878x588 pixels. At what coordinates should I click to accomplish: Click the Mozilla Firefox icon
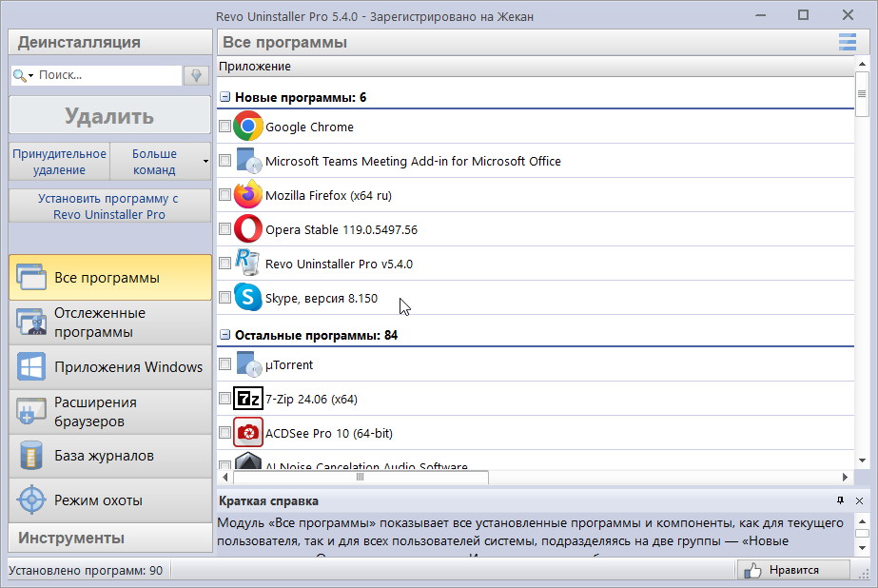coord(248,194)
